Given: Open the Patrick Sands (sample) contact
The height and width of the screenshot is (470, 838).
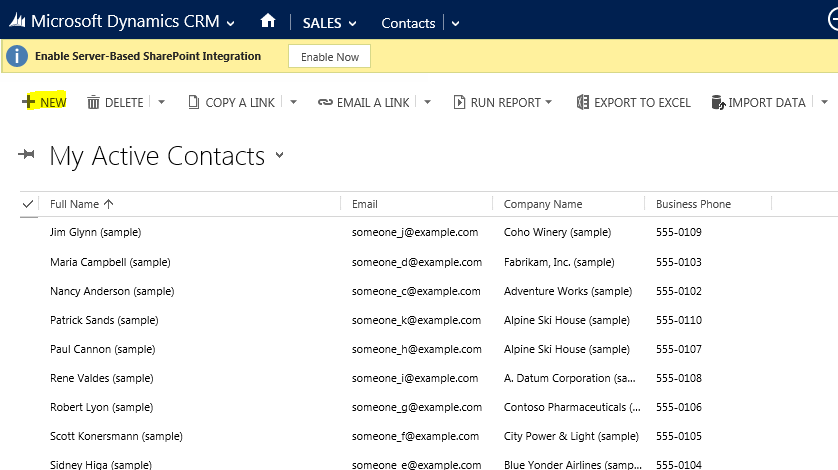Looking at the screenshot, I should 104,320.
